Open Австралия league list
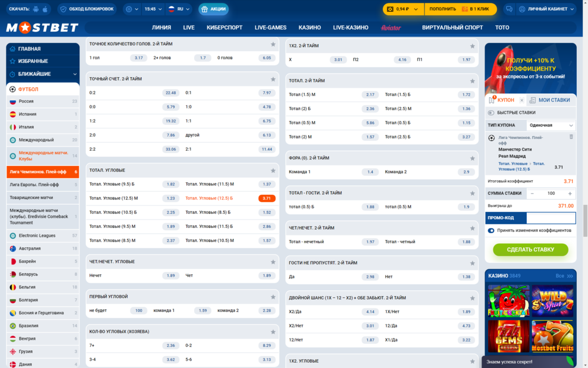The height and width of the screenshot is (368, 588). coord(43,248)
